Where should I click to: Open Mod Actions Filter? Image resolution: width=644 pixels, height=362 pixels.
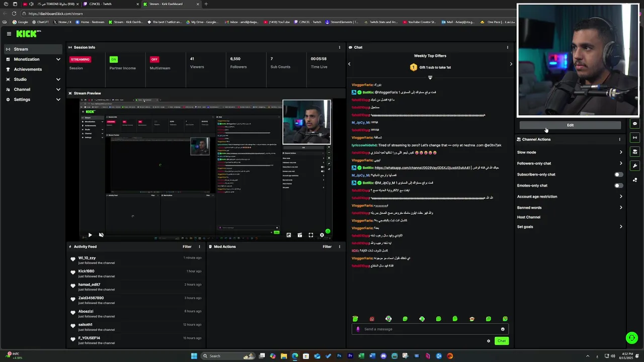pyautogui.click(x=327, y=247)
